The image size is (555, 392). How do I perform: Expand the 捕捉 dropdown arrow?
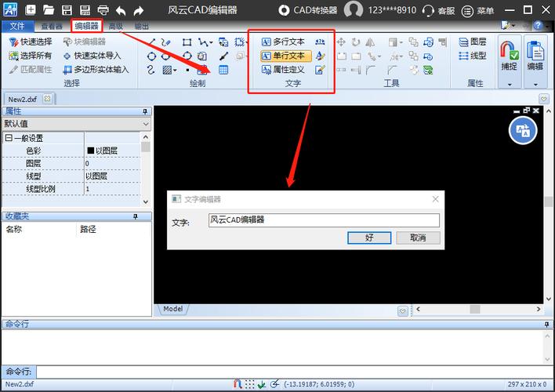coord(510,84)
